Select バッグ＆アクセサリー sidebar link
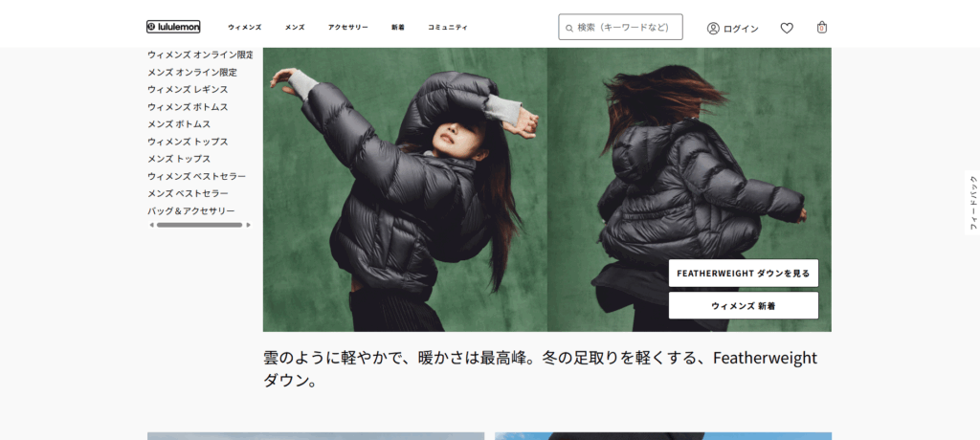The width and height of the screenshot is (980, 440). coord(191,211)
